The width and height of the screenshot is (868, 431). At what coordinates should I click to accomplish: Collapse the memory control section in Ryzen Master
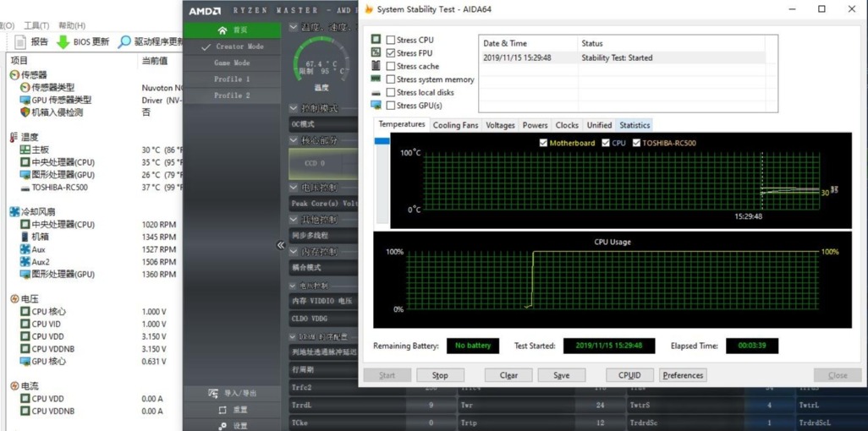294,252
